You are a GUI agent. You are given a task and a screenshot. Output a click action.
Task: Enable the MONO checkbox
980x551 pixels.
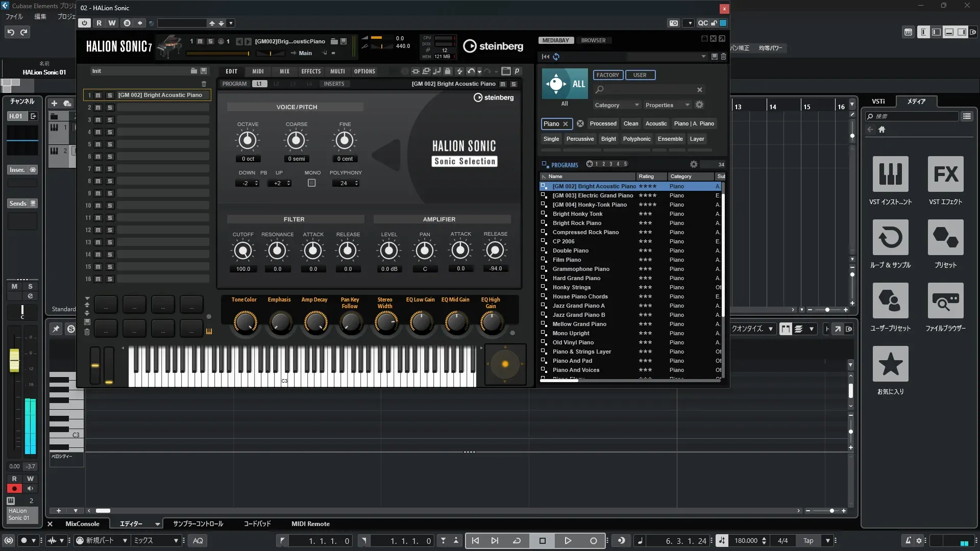pyautogui.click(x=312, y=183)
